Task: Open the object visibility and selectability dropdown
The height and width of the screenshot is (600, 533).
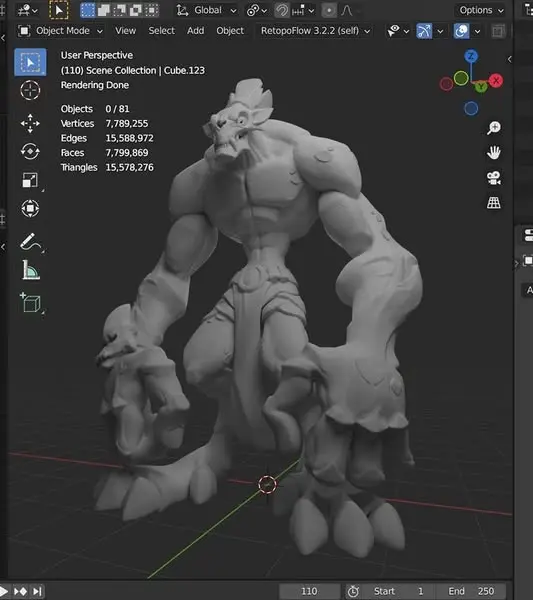Action: click(398, 31)
